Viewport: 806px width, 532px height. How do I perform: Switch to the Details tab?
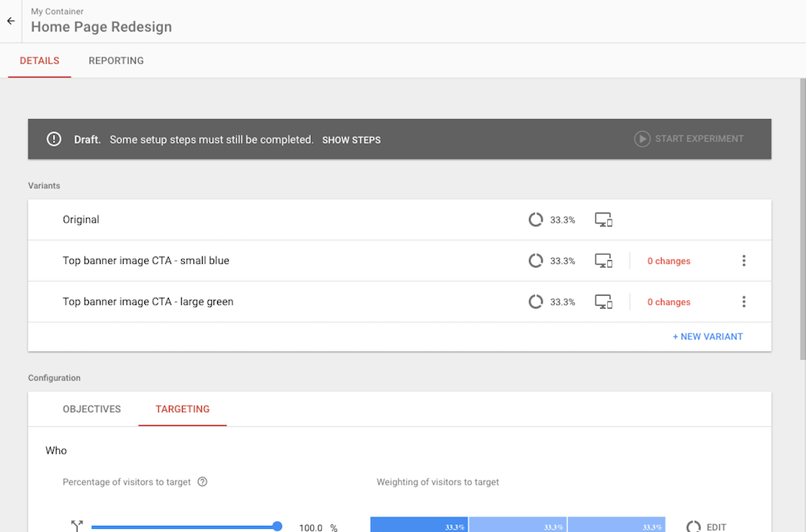coord(40,61)
